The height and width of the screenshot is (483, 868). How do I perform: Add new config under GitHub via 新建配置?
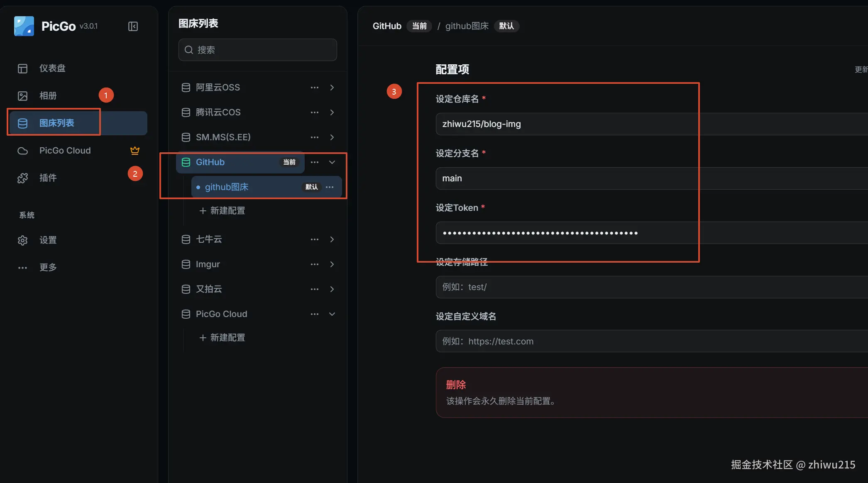222,211
